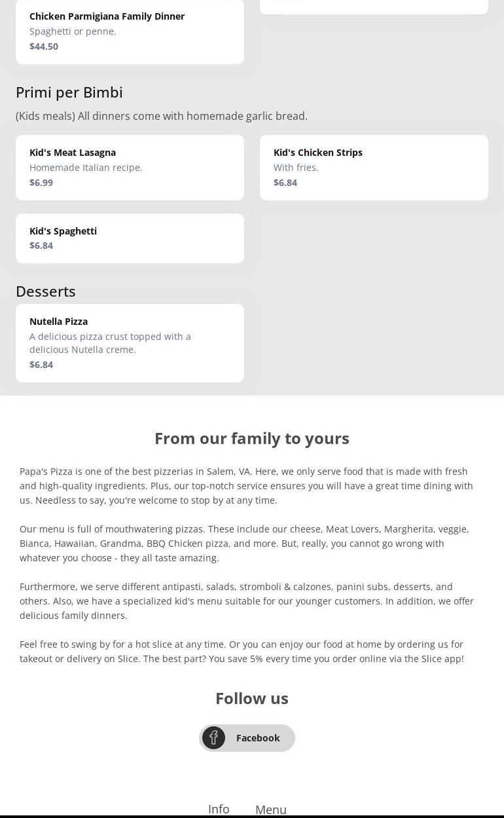504x818 pixels.
Task: Select Chicken Parmigiana Family Dinner item
Action: tap(107, 16)
